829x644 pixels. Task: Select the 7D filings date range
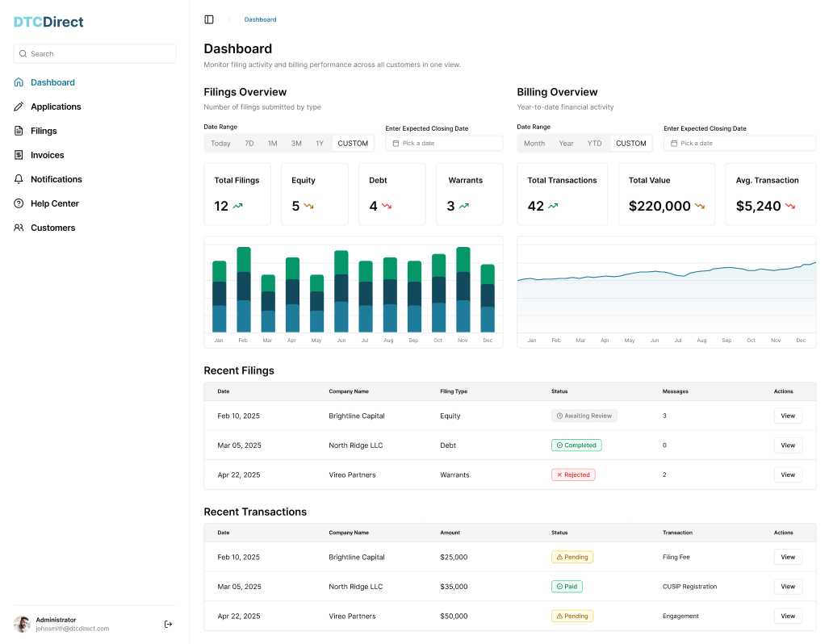(x=249, y=144)
